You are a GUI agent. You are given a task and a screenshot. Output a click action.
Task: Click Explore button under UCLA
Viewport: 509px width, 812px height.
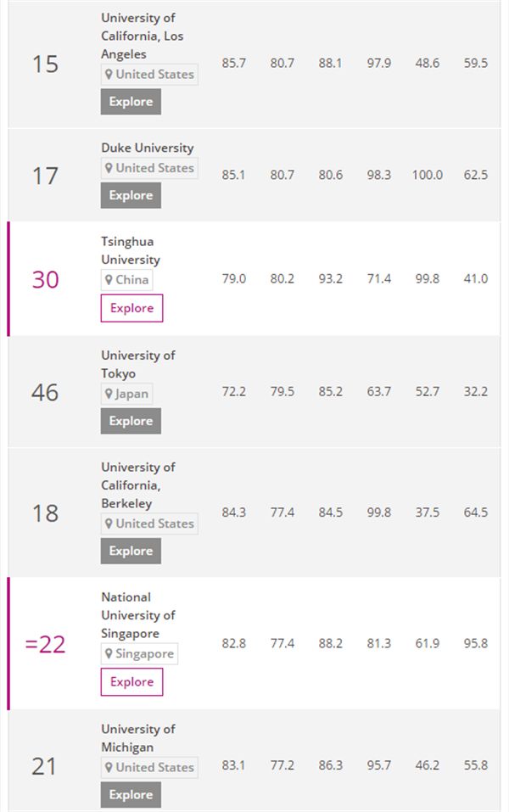pyautogui.click(x=131, y=102)
